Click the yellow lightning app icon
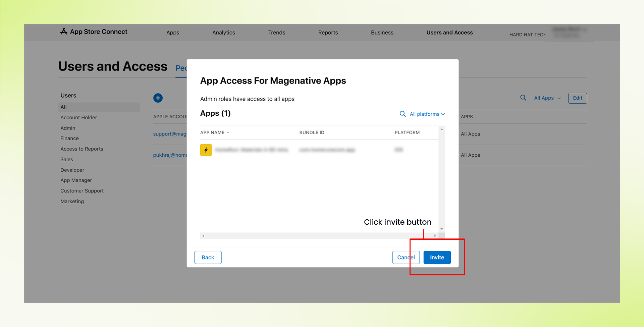 click(x=206, y=150)
